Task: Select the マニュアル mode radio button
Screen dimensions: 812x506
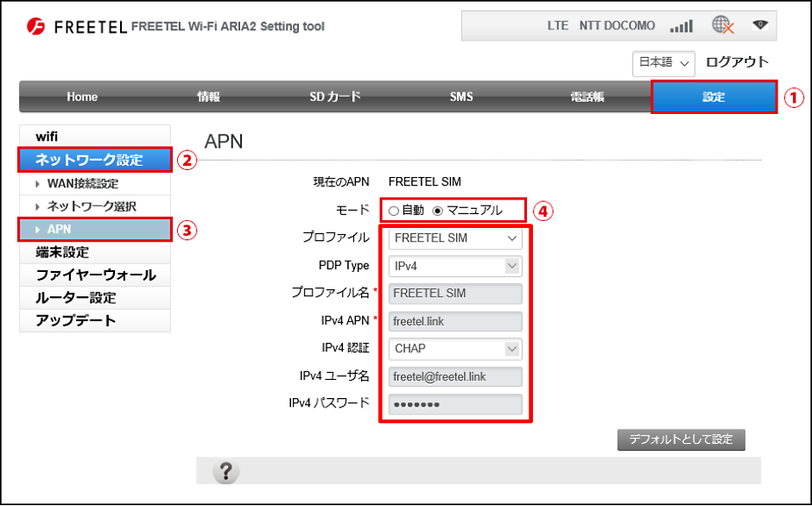Action: [x=438, y=211]
